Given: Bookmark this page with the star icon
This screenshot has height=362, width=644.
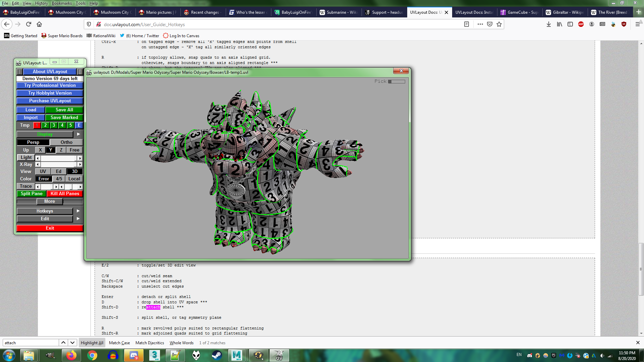Looking at the screenshot, I should pos(499,24).
